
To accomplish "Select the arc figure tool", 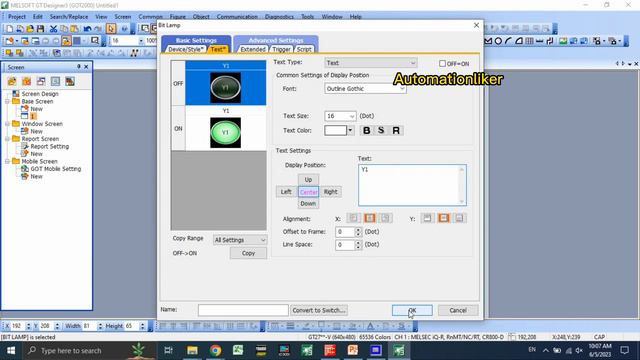I will tap(508, 41).
